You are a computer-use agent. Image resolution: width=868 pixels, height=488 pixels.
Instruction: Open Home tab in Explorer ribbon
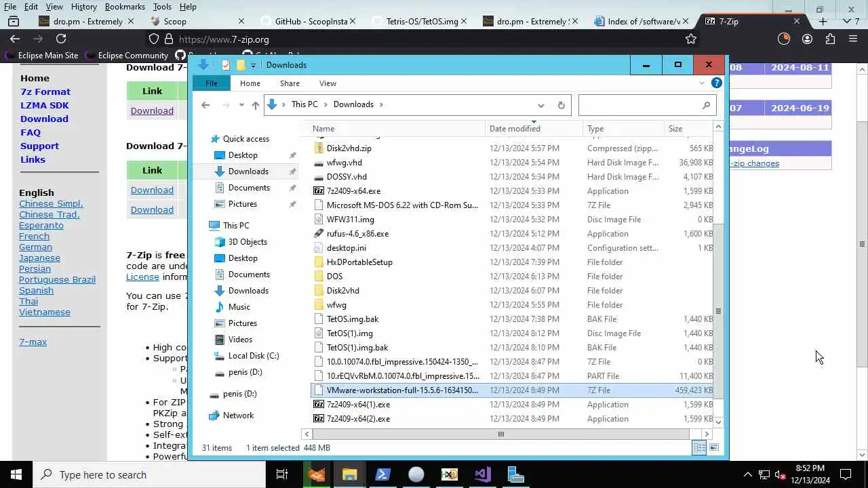pyautogui.click(x=250, y=83)
